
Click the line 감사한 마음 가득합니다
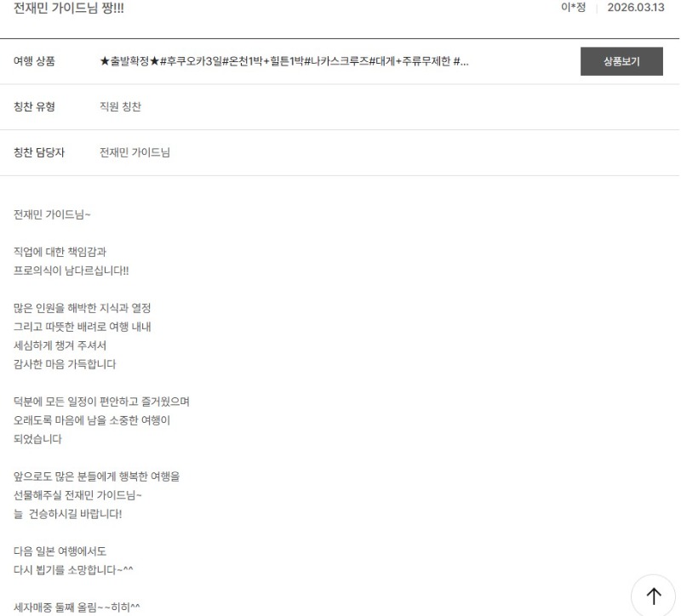(x=66, y=364)
